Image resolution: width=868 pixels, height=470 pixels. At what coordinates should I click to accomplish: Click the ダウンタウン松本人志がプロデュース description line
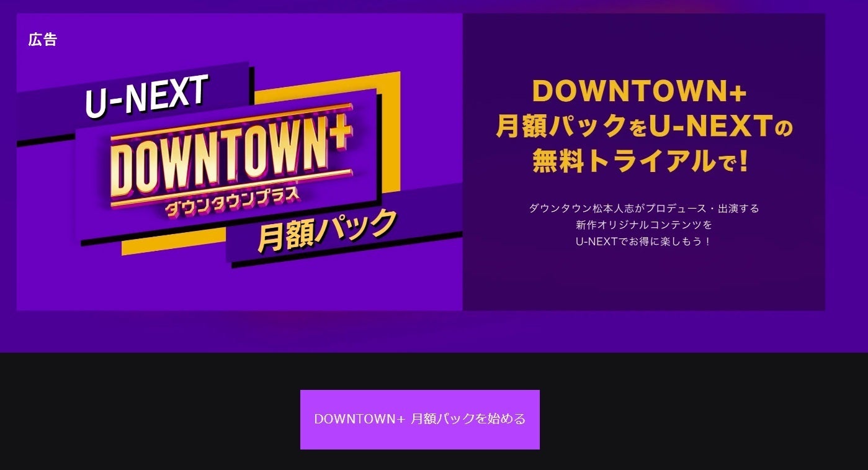tap(644, 209)
